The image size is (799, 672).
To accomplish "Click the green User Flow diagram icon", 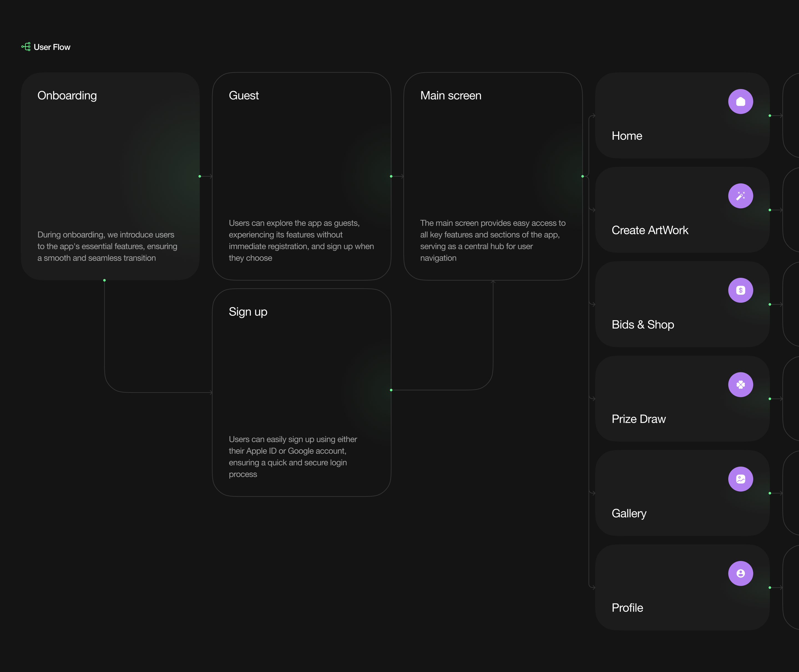I will coord(26,47).
